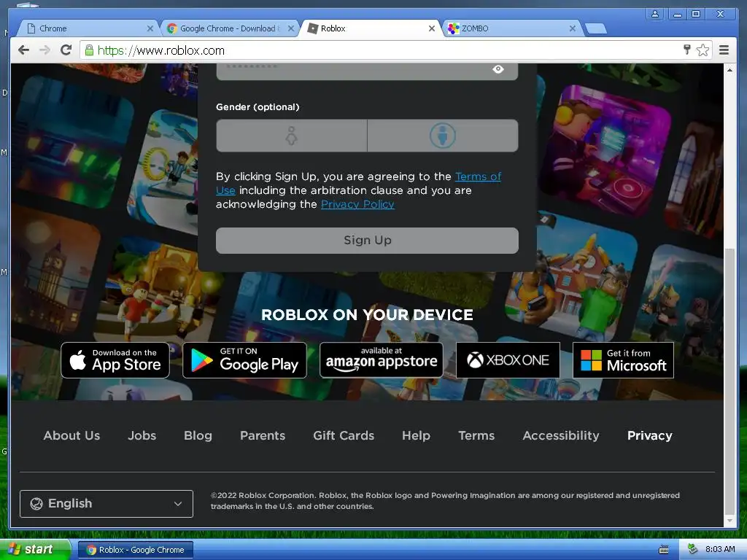Click the Sign Up button
747x560 pixels.
[x=367, y=241]
